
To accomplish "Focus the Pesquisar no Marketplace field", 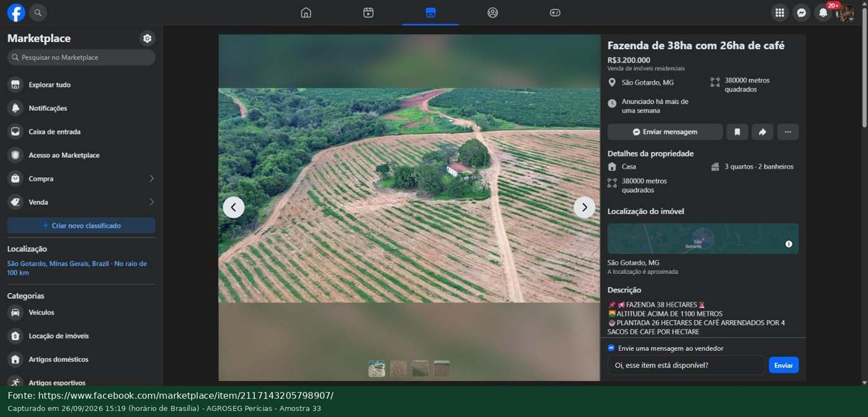I will [x=81, y=58].
